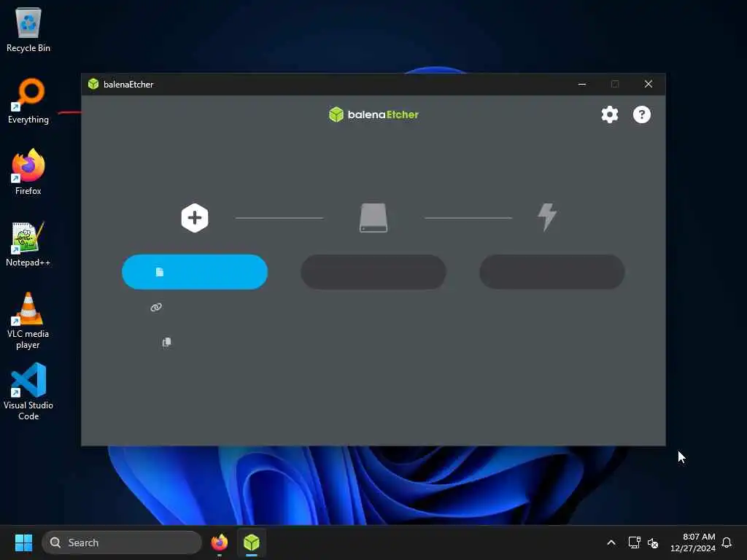Select the Notepad++ desktop shortcut
The height and width of the screenshot is (560, 747).
tap(28, 244)
